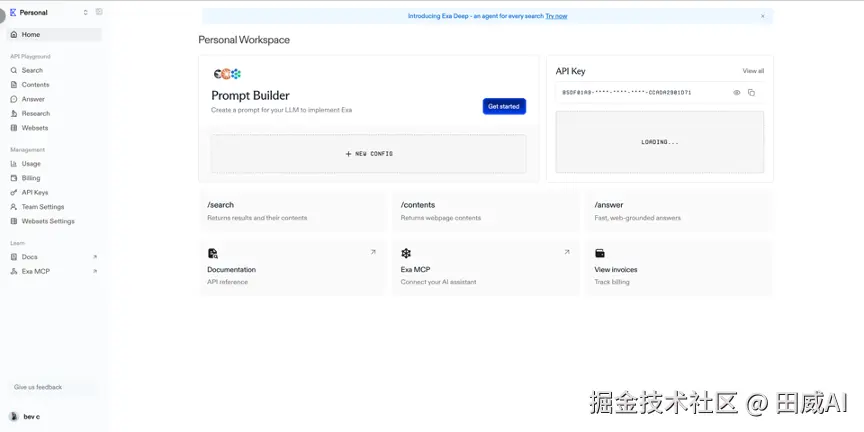Click the Team Settings person icon
This screenshot has width=864, height=432.
point(14,207)
